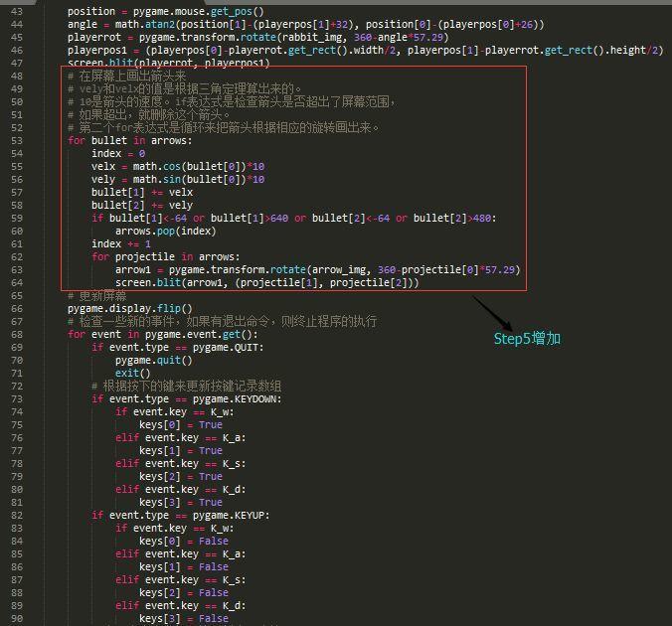The height and width of the screenshot is (626, 672).
Task: Click comment on line 67 about checking events
Action: [x=222, y=322]
